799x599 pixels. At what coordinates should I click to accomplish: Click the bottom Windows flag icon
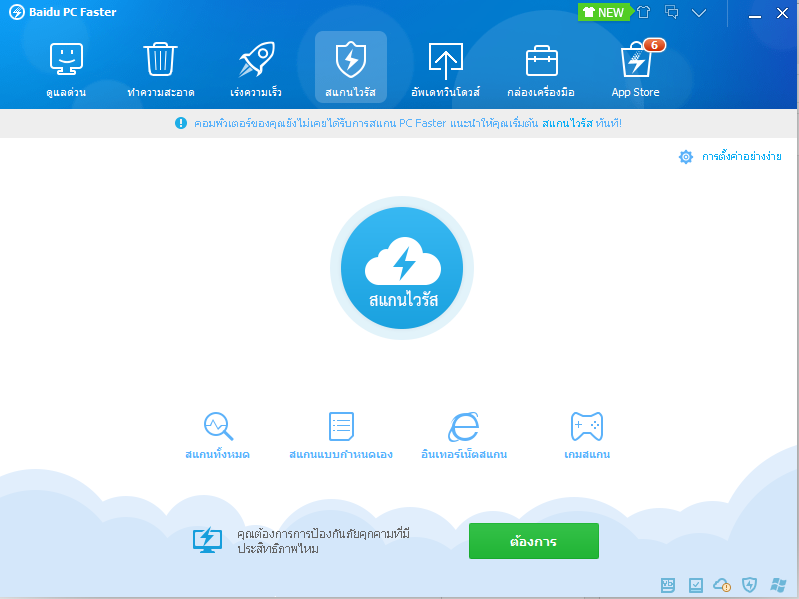point(778,585)
